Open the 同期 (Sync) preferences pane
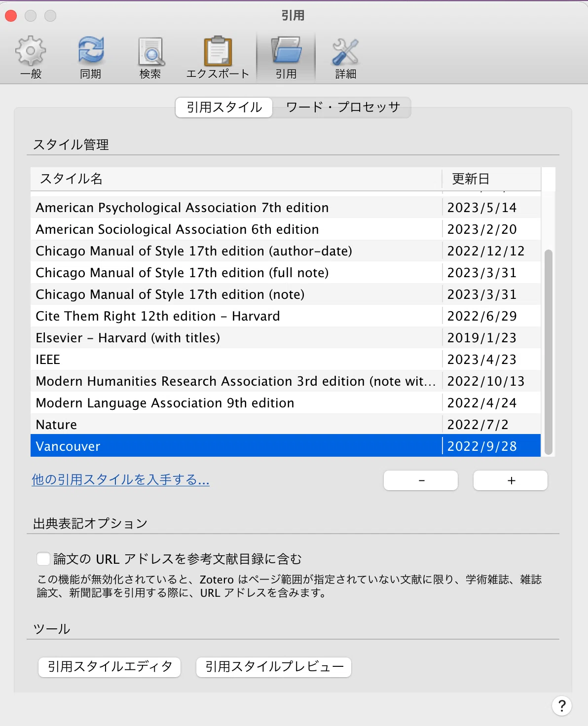The image size is (588, 726). pyautogui.click(x=91, y=57)
